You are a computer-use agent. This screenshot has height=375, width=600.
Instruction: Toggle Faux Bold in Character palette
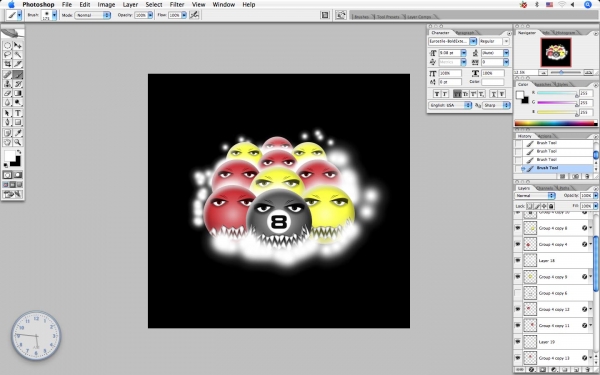pyautogui.click(x=437, y=94)
